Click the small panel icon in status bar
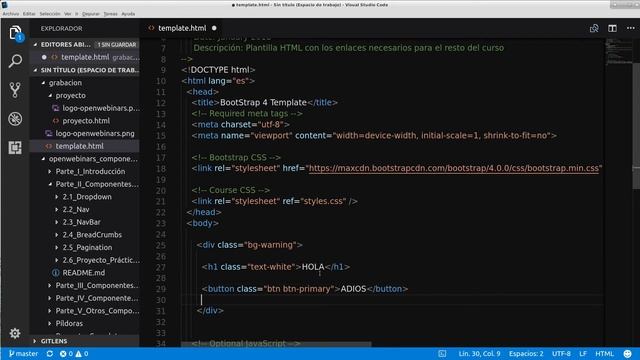Viewport: 640px width, 360px height. pyautogui.click(x=442, y=353)
